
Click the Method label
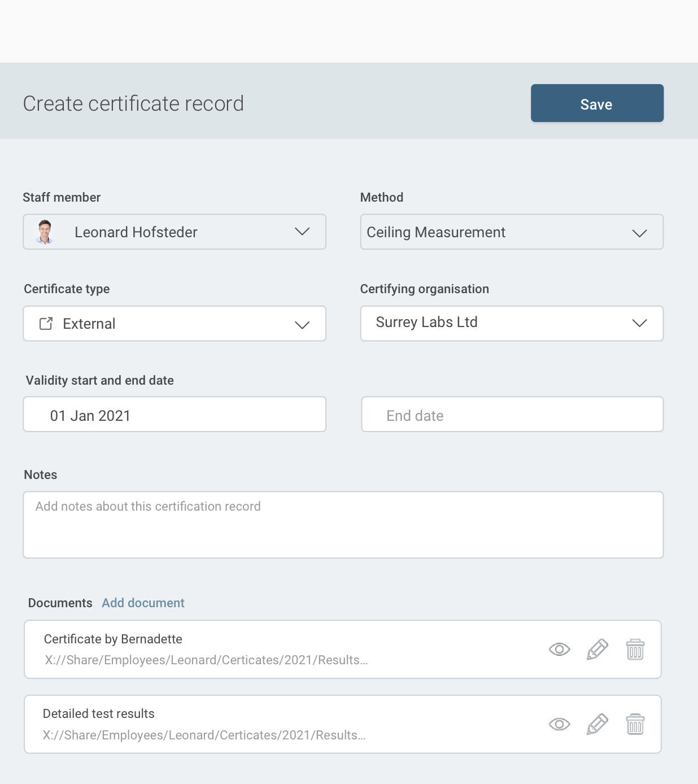(382, 197)
